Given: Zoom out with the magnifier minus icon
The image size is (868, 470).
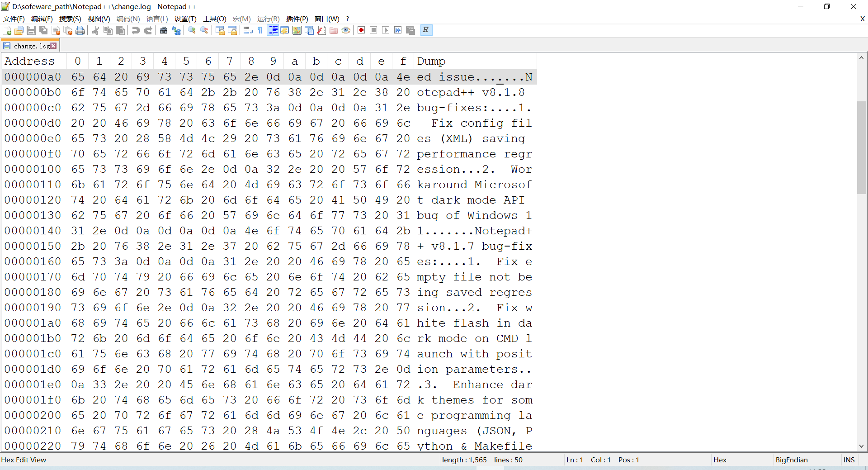Looking at the screenshot, I should (204, 30).
